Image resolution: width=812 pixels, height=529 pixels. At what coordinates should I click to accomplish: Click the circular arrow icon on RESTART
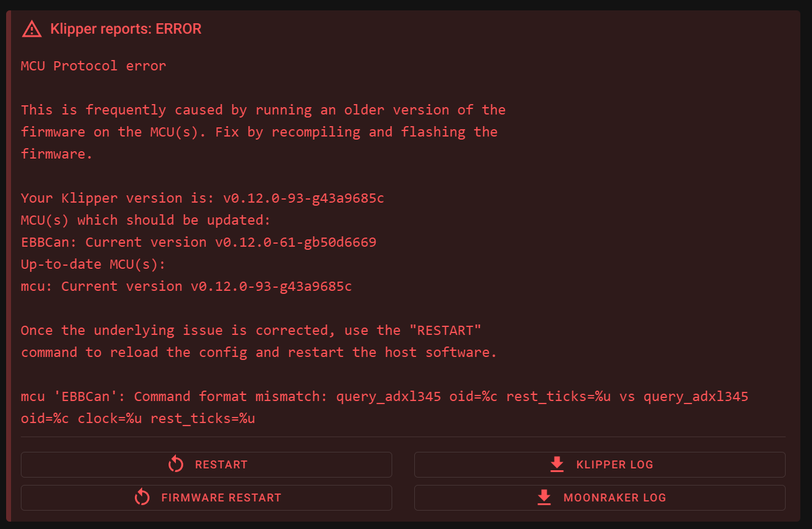click(176, 464)
